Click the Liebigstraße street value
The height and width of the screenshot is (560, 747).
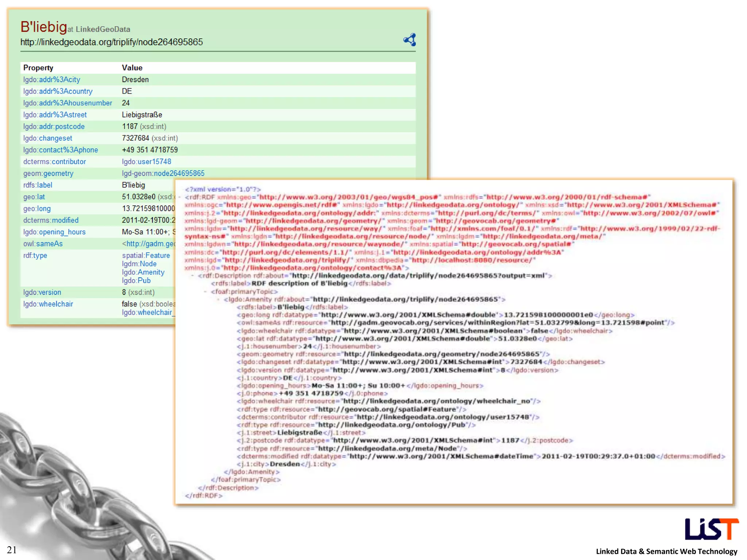tap(142, 114)
